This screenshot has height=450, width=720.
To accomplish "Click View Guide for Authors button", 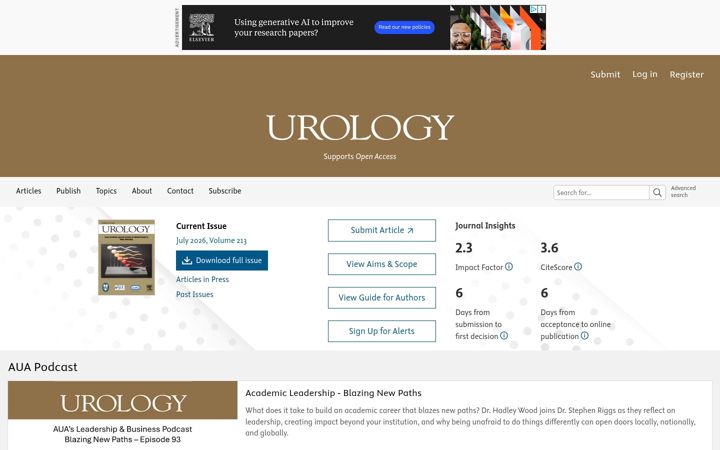I will click(x=382, y=298).
